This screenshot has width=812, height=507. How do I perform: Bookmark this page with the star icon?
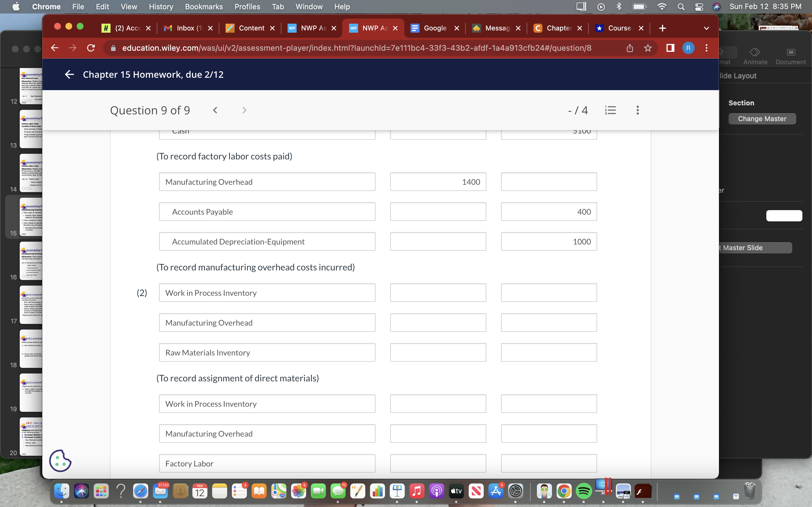coord(648,48)
